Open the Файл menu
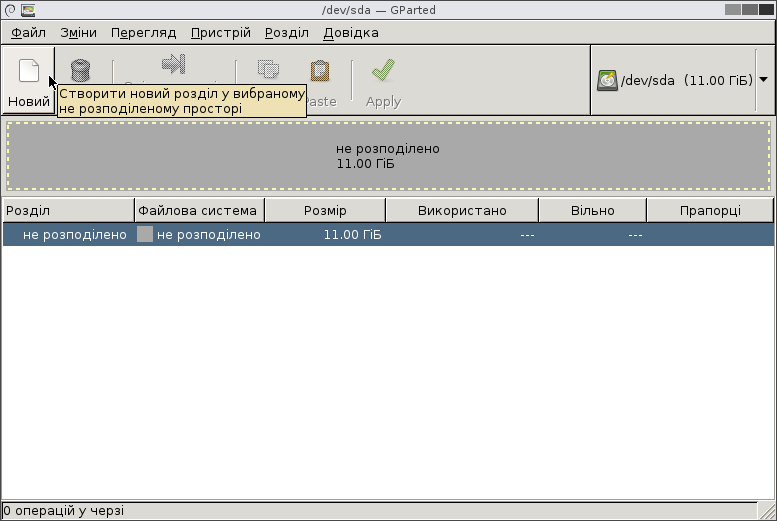Viewport: 777px width, 521px height. 29,32
